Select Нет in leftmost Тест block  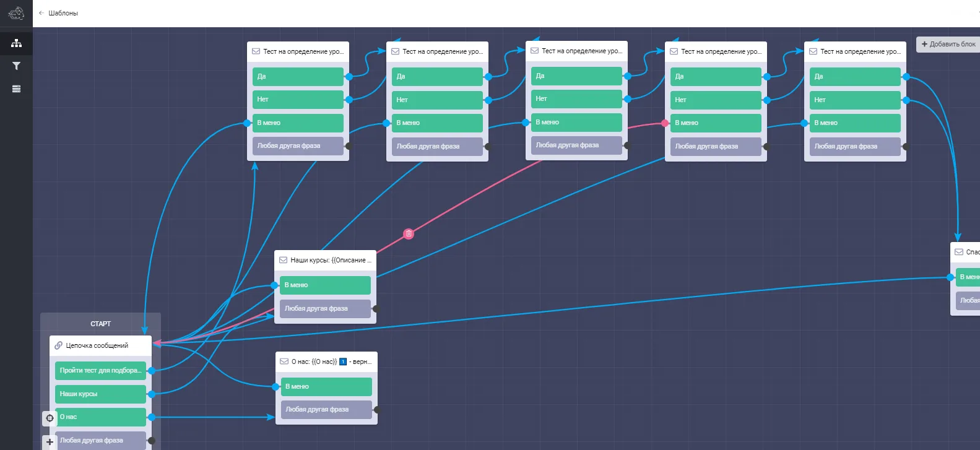(x=298, y=100)
